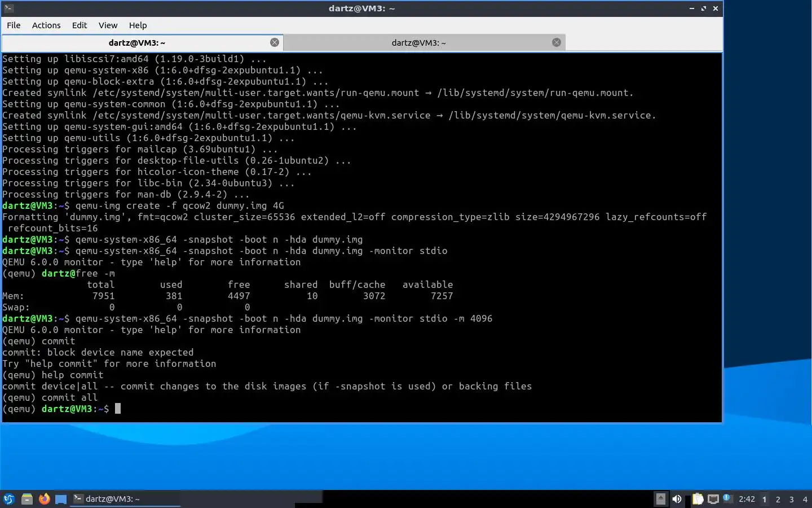
Task: Switch to virtual desktop 3
Action: click(x=792, y=500)
